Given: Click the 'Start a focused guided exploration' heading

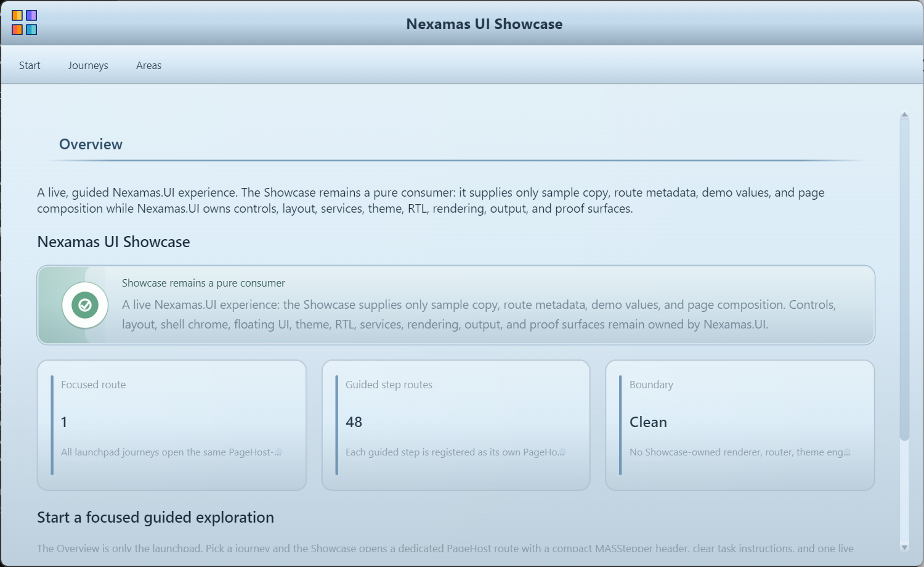Looking at the screenshot, I should point(155,517).
